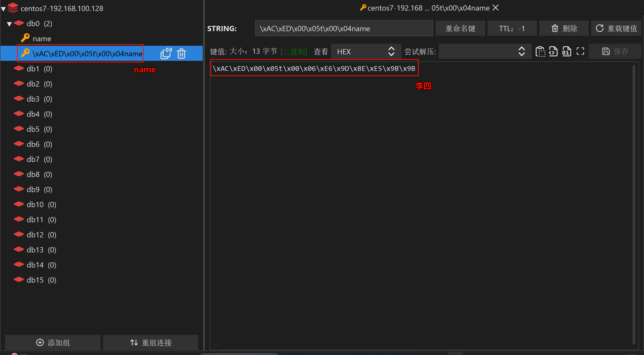Click the 删除 button with the trash icon
The width and height of the screenshot is (644, 355).
(564, 29)
